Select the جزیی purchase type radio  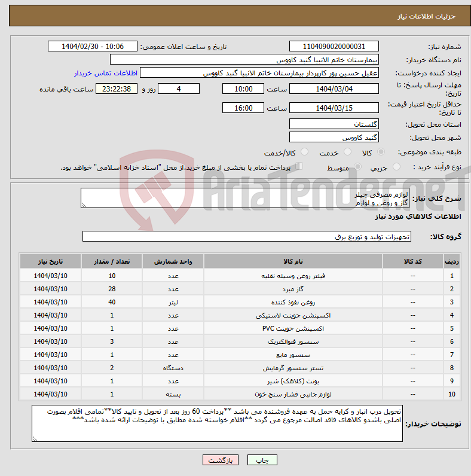[396, 167]
